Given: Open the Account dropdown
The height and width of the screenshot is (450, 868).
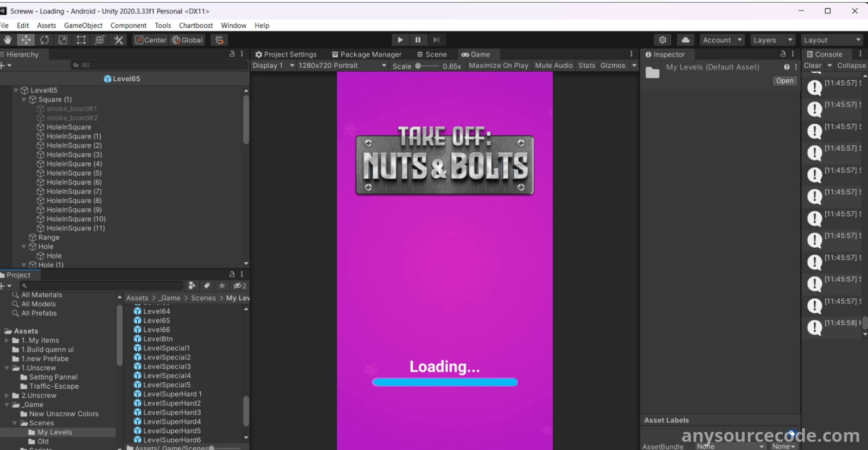Looking at the screenshot, I should tap(722, 40).
